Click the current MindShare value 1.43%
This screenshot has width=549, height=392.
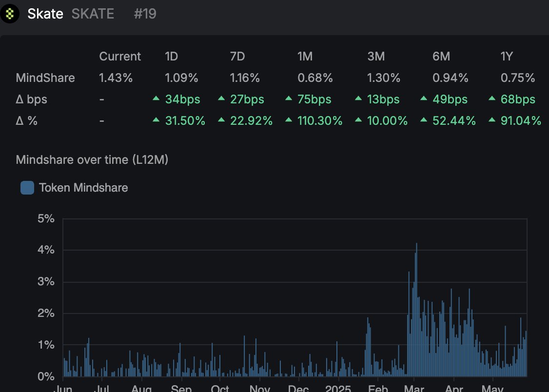[x=116, y=78]
